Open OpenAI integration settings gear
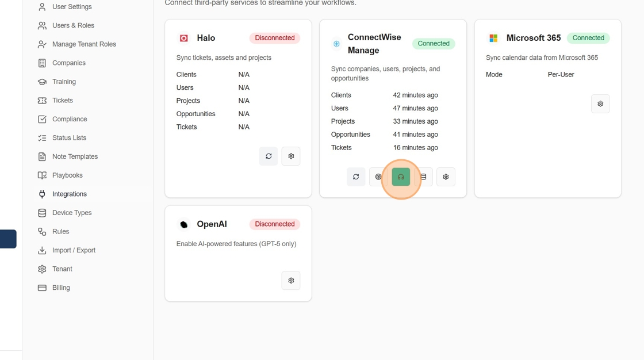 (291, 281)
